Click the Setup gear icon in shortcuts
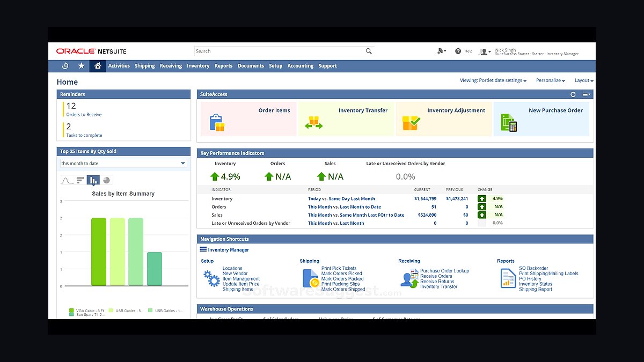This screenshot has width=644, height=362. (211, 278)
